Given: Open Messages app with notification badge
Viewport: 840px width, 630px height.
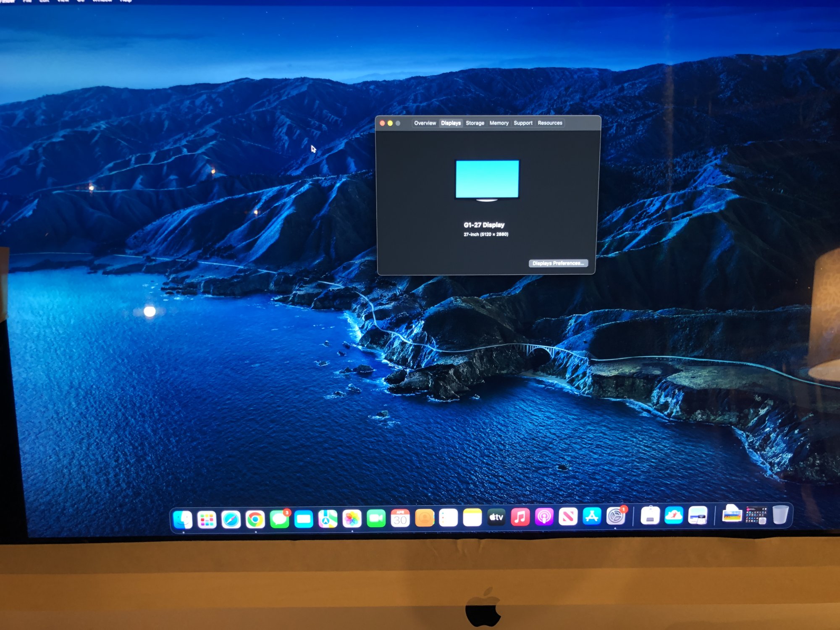Looking at the screenshot, I should click(x=279, y=519).
